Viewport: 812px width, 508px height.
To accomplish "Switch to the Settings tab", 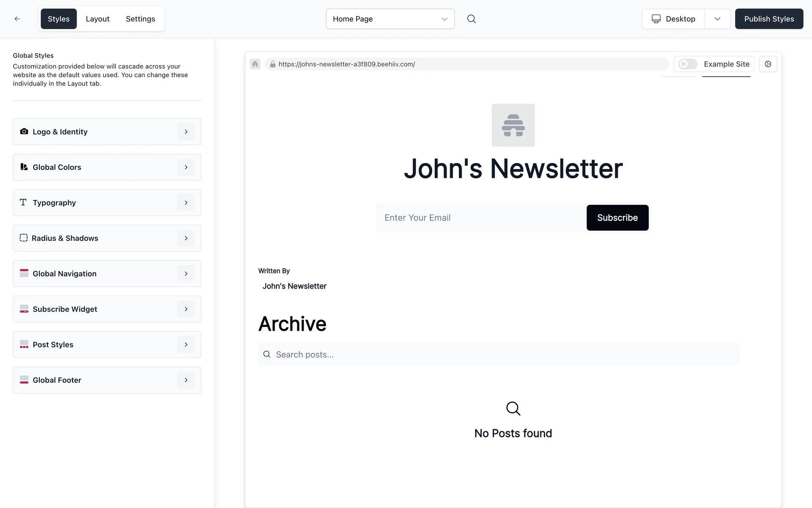I will (140, 19).
